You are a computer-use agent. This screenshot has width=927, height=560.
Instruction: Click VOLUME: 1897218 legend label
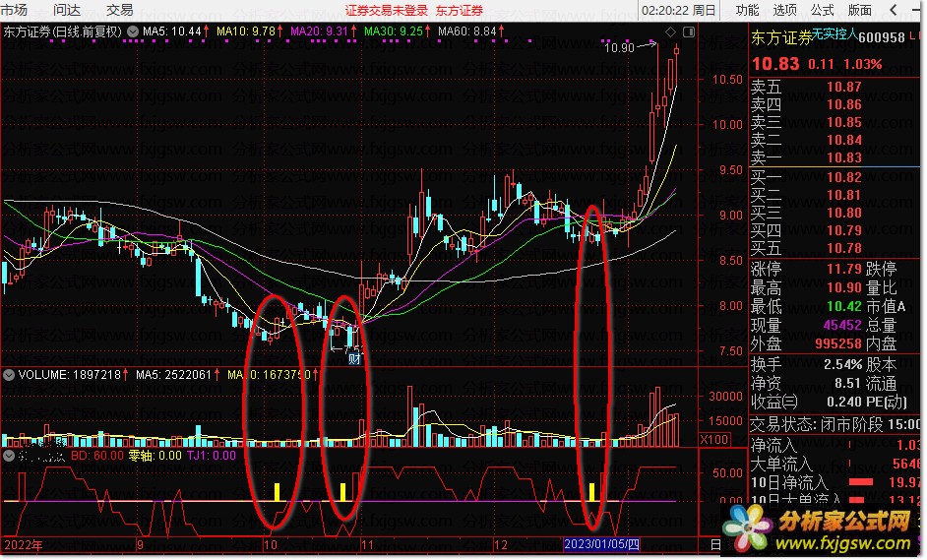tap(69, 375)
